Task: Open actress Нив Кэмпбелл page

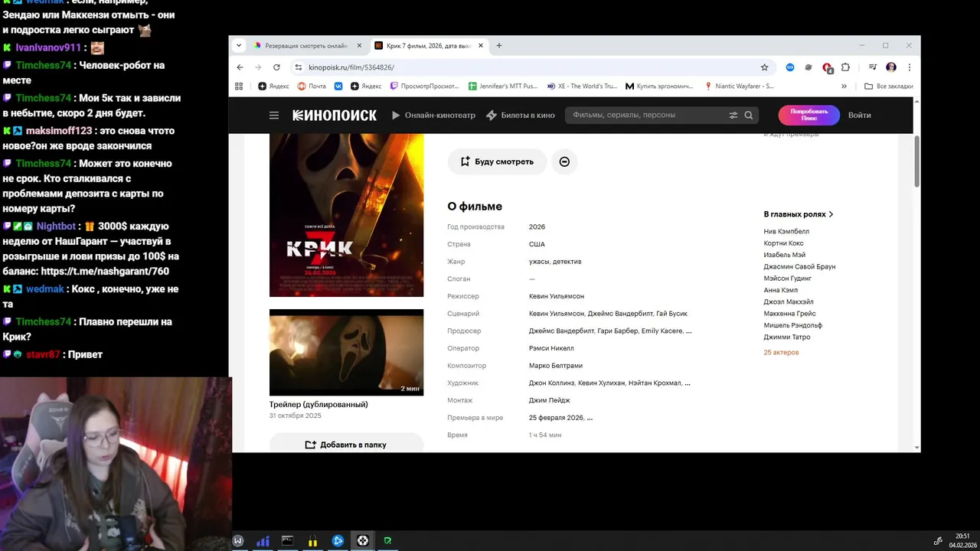Action: (x=786, y=231)
